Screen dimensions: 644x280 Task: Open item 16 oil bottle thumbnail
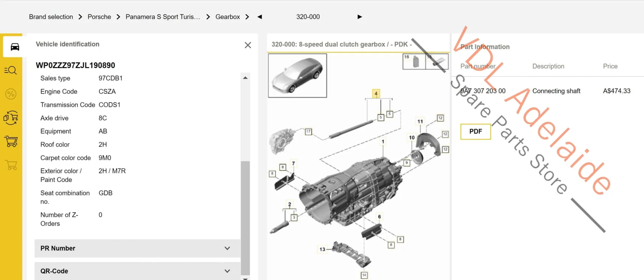[x=414, y=61]
